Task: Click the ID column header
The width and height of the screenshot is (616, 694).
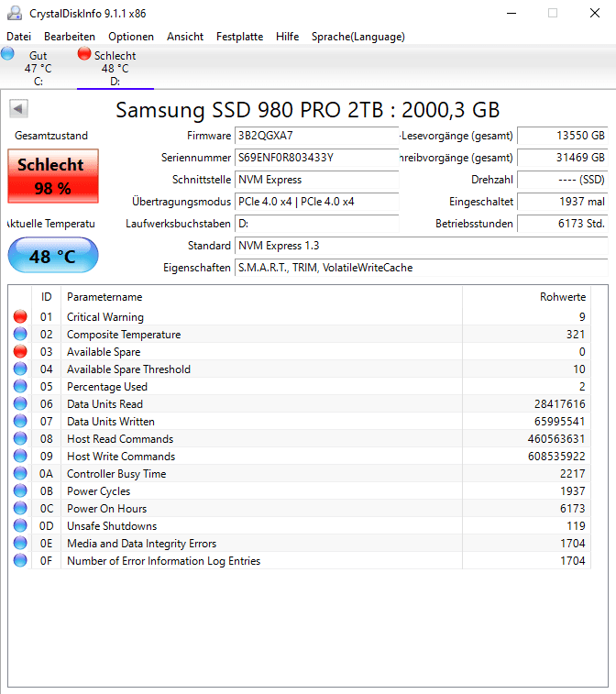Action: 47,296
